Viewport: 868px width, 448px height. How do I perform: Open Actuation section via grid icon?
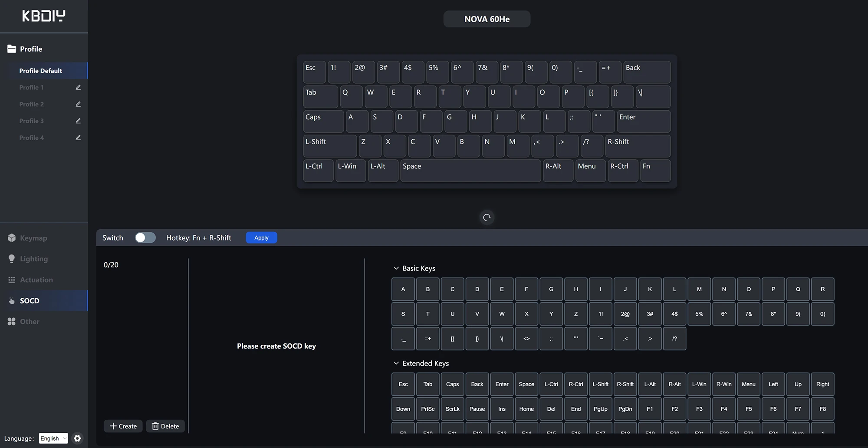pos(12,280)
